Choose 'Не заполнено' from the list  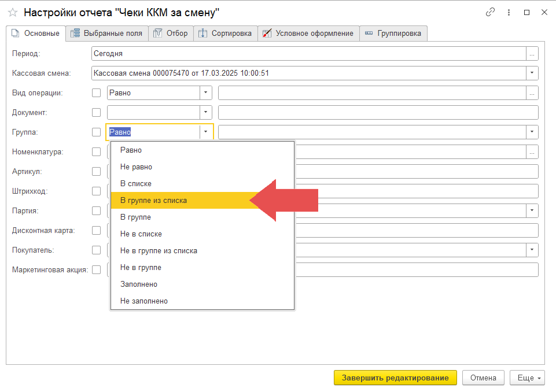coord(144,301)
